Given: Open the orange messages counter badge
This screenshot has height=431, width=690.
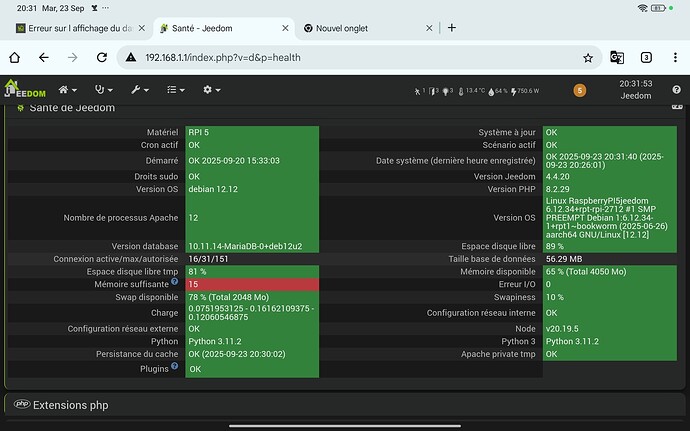Looking at the screenshot, I should click(579, 91).
